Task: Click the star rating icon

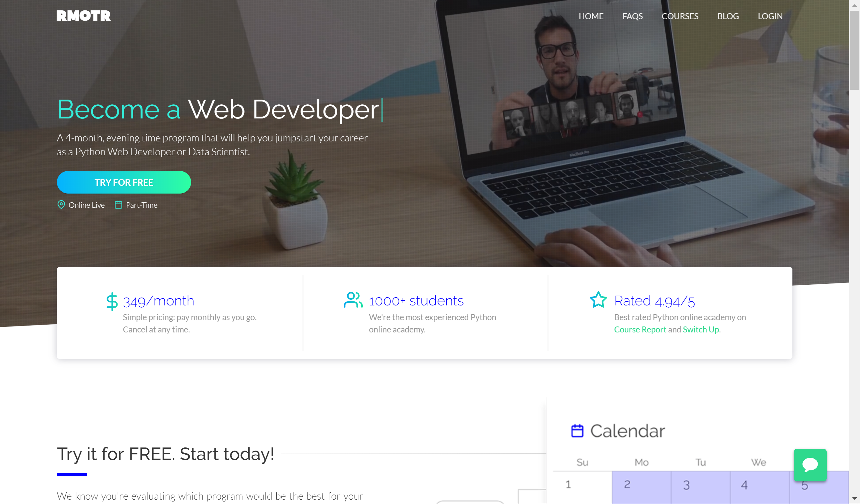Action: click(x=598, y=299)
